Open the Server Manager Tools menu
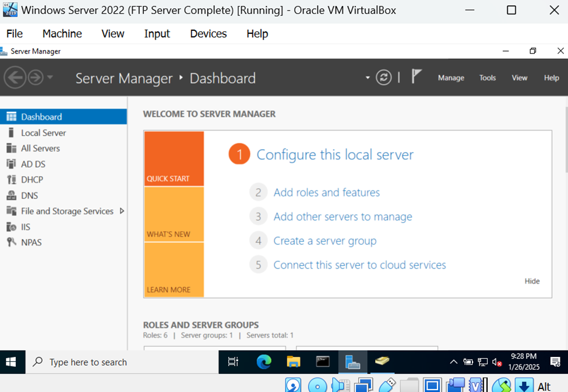The image size is (568, 392). (488, 77)
